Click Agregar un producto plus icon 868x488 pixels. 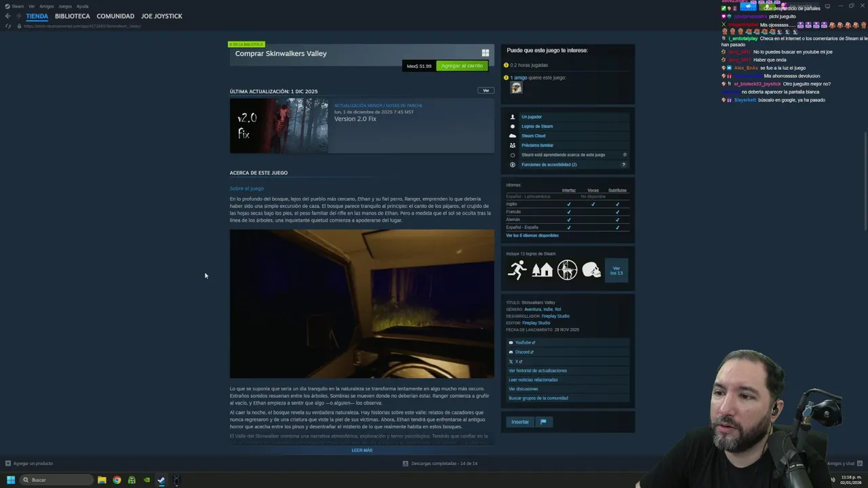7,464
